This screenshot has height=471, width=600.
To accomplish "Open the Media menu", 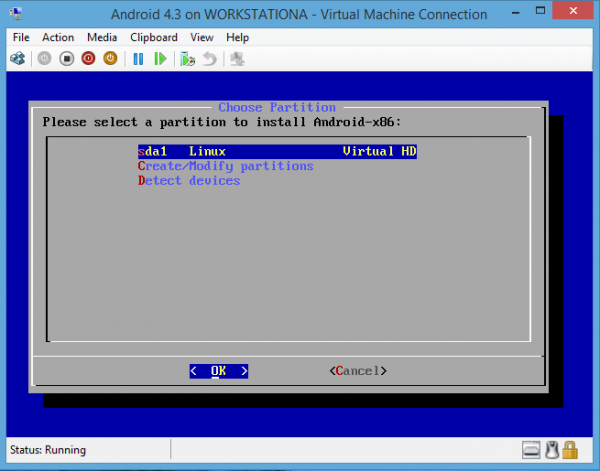I will [x=102, y=37].
